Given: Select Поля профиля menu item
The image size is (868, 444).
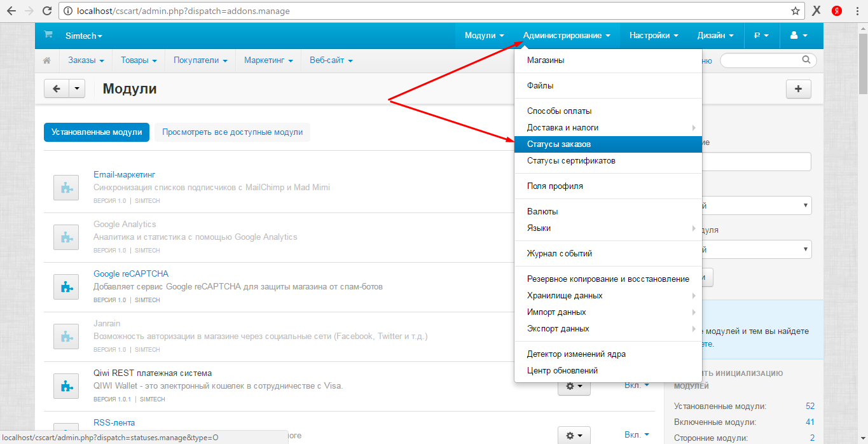Looking at the screenshot, I should point(608,186).
